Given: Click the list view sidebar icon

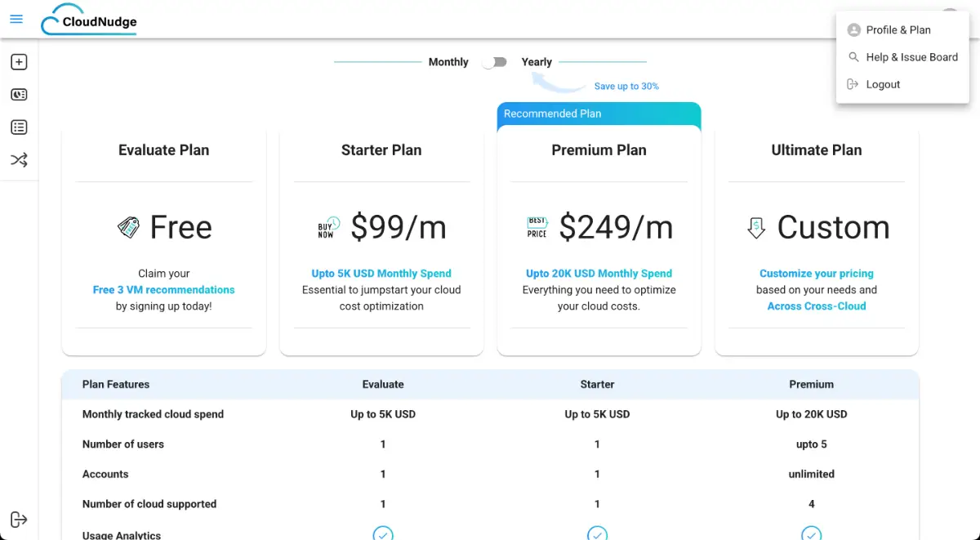Looking at the screenshot, I should pyautogui.click(x=19, y=127).
